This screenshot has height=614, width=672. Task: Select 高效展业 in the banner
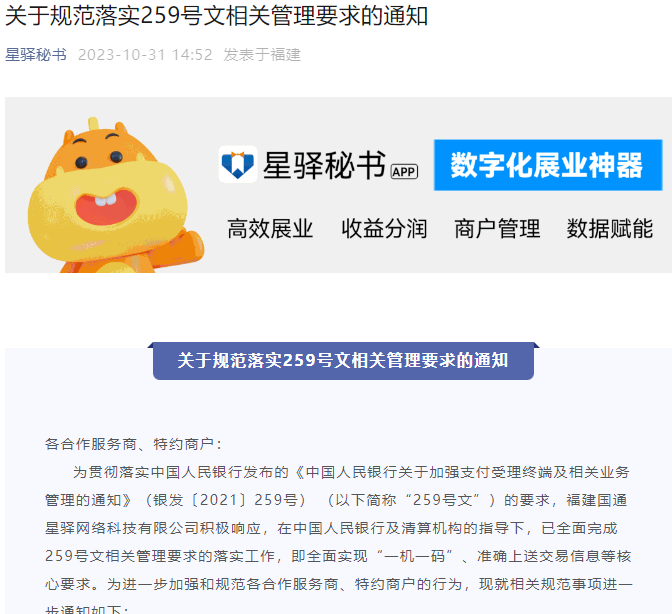click(x=270, y=228)
